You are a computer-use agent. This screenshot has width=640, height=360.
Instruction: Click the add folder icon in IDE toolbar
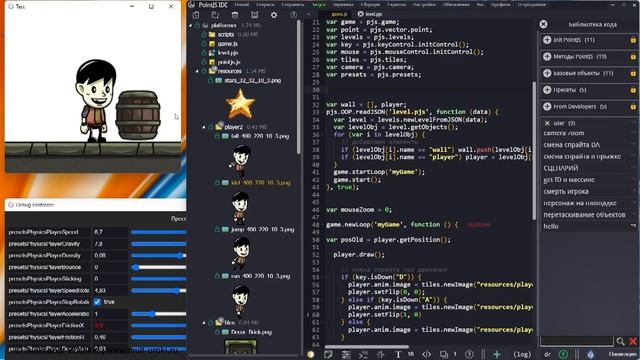(x=215, y=15)
